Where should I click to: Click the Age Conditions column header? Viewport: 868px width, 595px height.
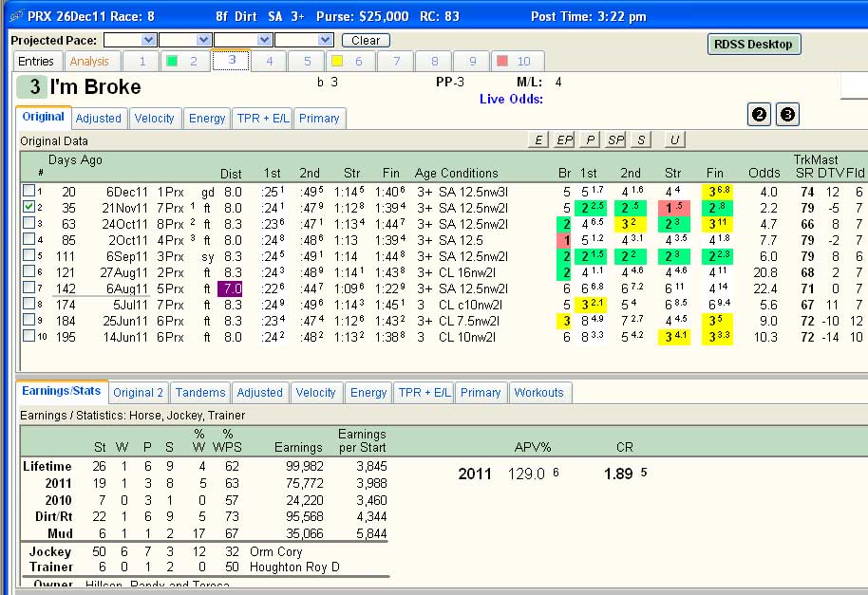click(457, 173)
